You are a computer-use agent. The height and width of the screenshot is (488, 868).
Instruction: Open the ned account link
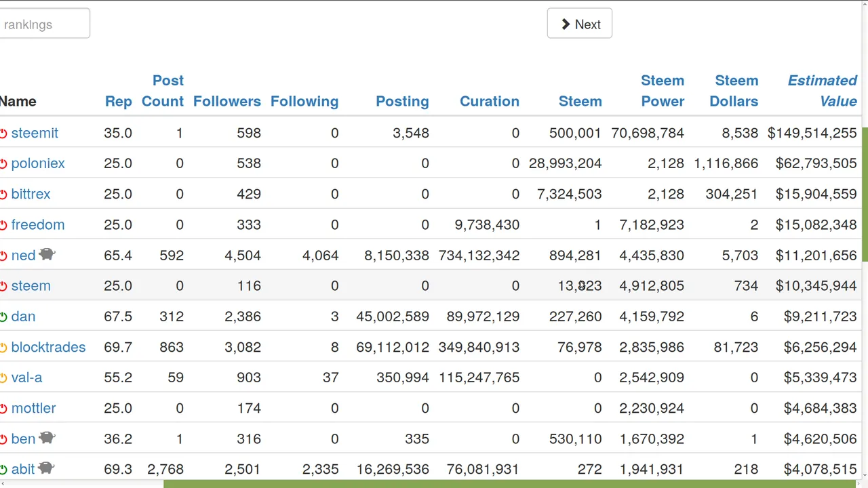pyautogui.click(x=23, y=256)
